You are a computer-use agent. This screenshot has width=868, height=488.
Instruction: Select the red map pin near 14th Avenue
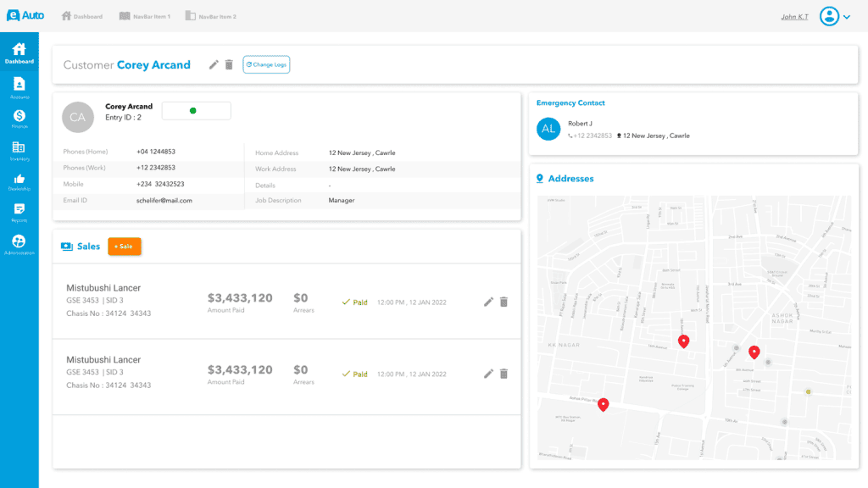(684, 341)
